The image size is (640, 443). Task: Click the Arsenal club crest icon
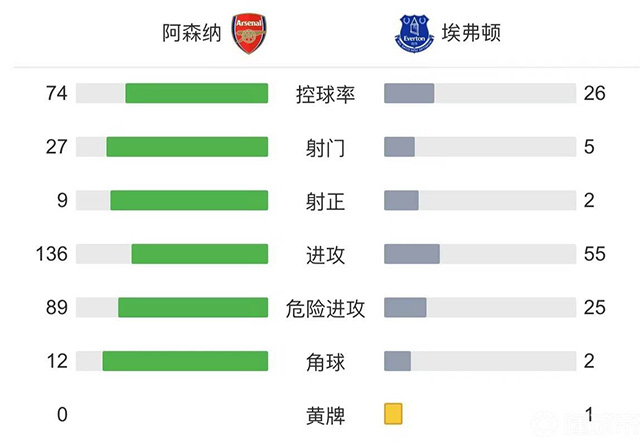coord(248,34)
